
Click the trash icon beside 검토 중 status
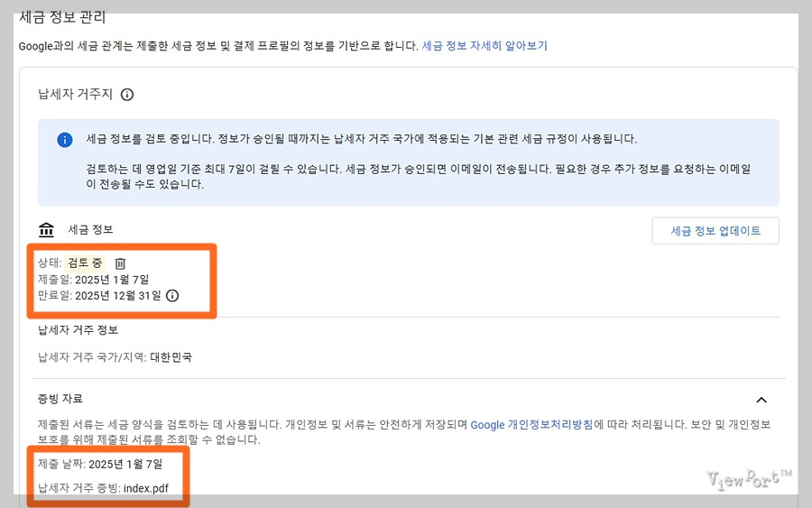(120, 263)
